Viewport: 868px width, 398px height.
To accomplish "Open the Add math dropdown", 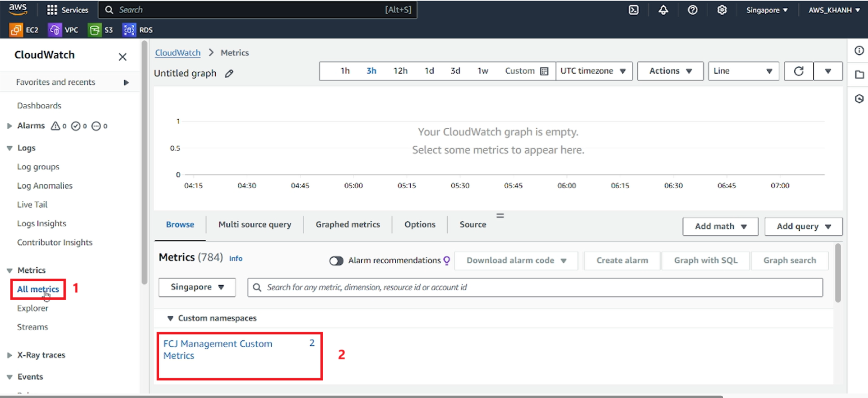I will click(720, 227).
